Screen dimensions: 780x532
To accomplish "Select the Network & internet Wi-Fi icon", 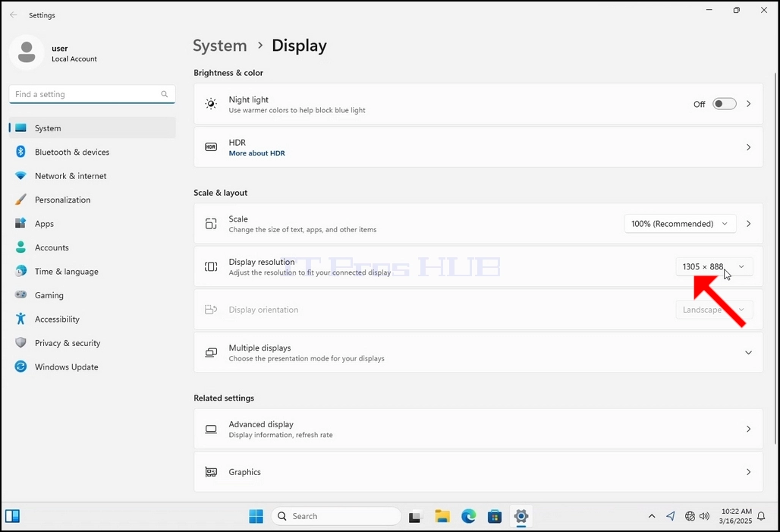I will pyautogui.click(x=20, y=175).
